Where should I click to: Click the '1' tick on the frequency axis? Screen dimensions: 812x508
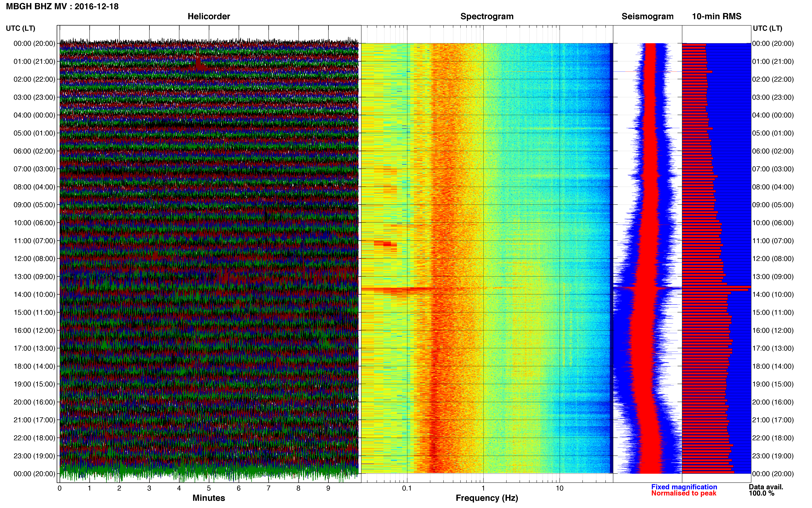(x=483, y=488)
